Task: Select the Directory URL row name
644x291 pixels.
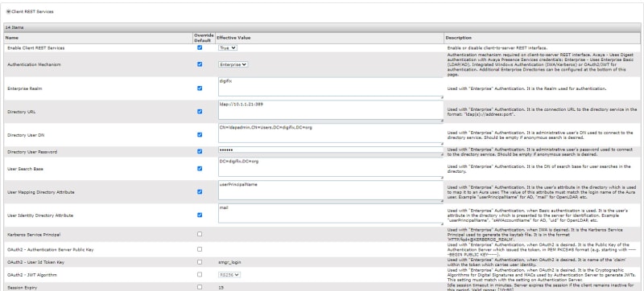Action: click(22, 112)
